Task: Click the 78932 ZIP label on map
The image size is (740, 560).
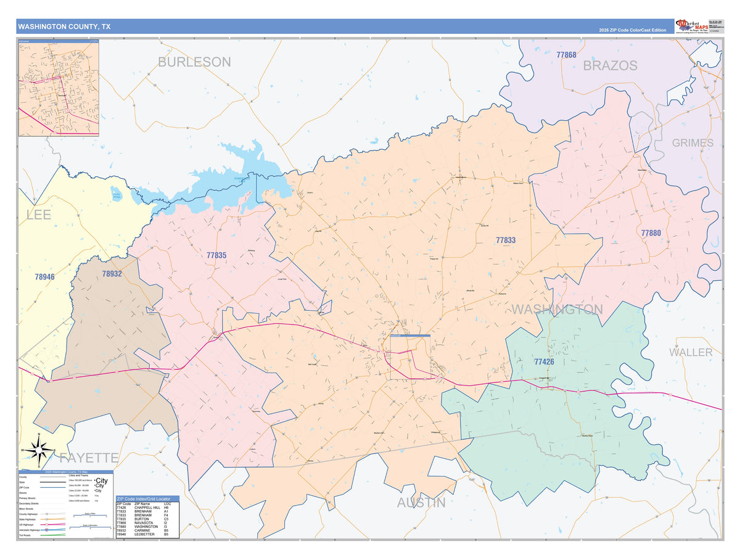Action: [112, 273]
